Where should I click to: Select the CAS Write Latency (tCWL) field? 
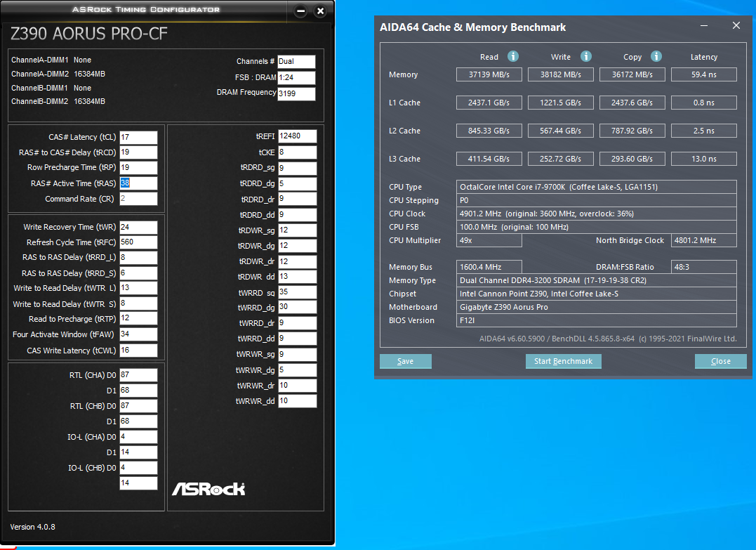point(138,351)
